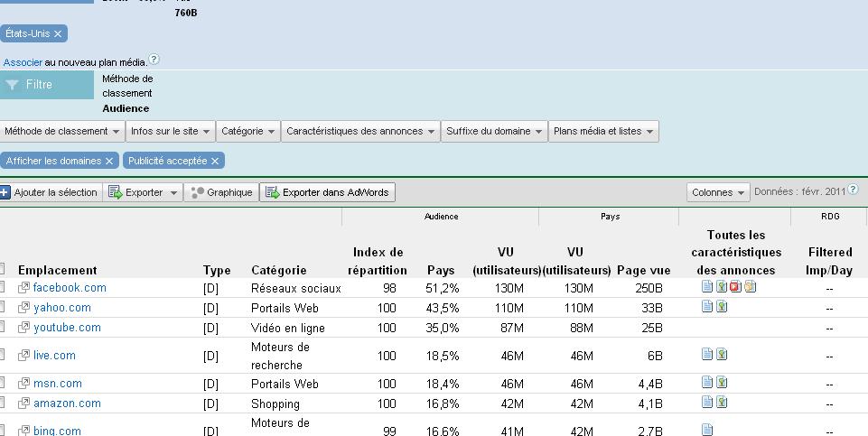The width and height of the screenshot is (868, 436).
Task: Open the msn.com link
Action: 58,384
